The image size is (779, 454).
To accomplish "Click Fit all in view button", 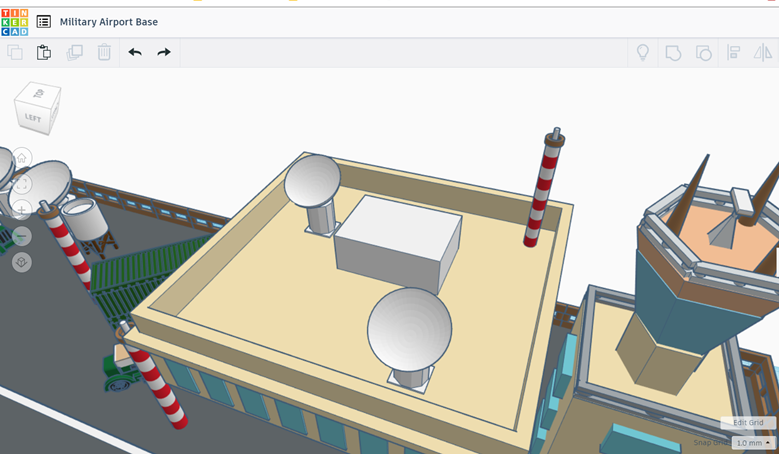I will 22,184.
